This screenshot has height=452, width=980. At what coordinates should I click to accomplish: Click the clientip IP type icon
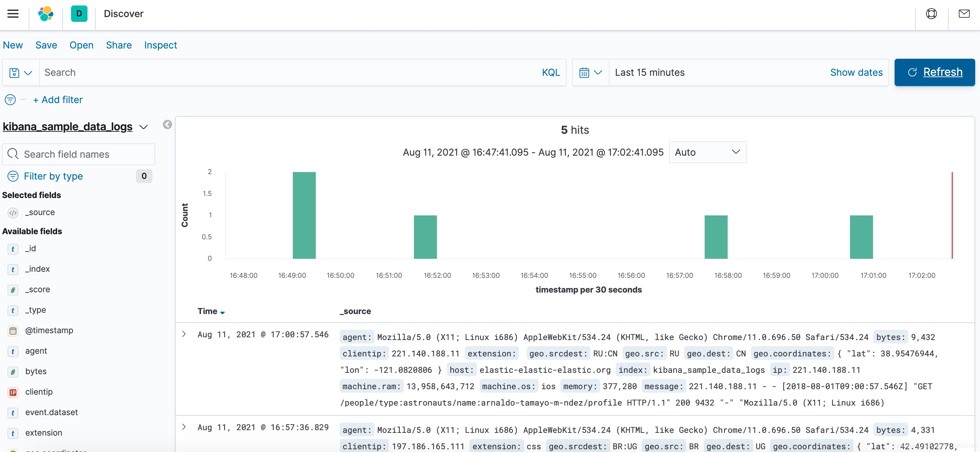pos(13,392)
